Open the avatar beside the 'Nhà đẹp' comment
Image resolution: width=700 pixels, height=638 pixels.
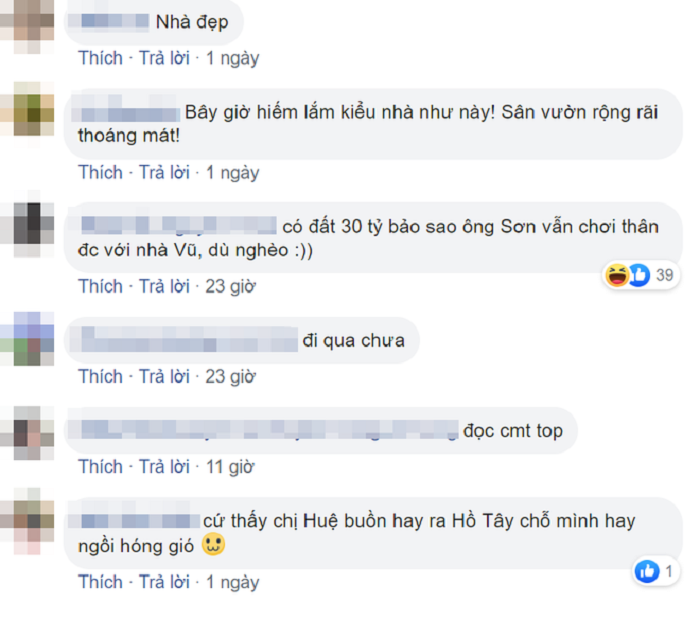tap(27, 27)
